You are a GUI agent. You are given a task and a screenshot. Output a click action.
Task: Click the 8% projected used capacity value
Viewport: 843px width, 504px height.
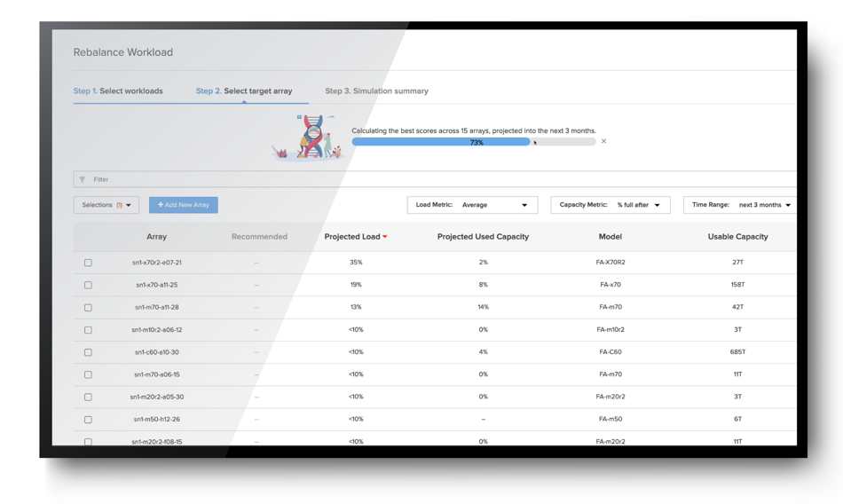coord(484,285)
